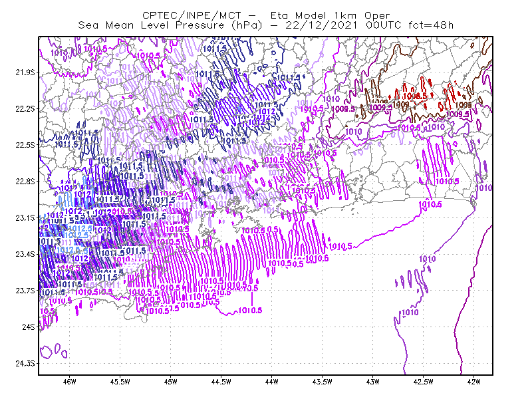The image size is (532, 411).
Task: Click the 46W longitude label
Action: [x=70, y=382]
